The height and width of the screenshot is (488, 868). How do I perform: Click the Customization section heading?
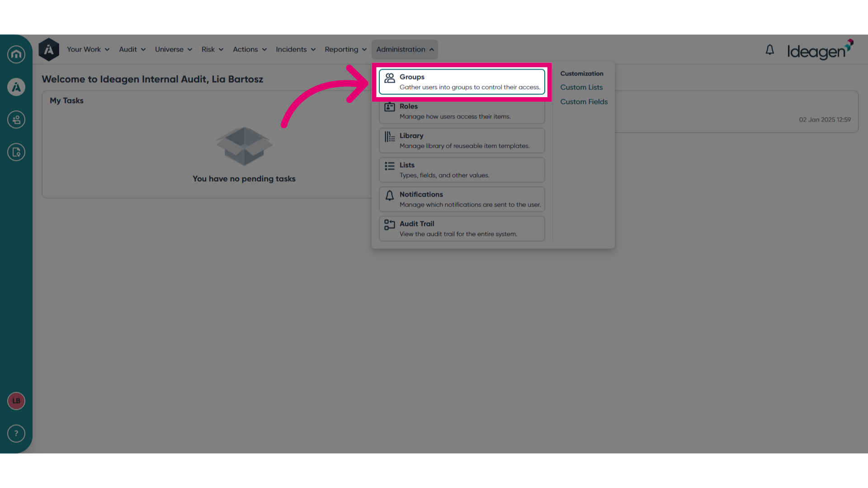[582, 74]
